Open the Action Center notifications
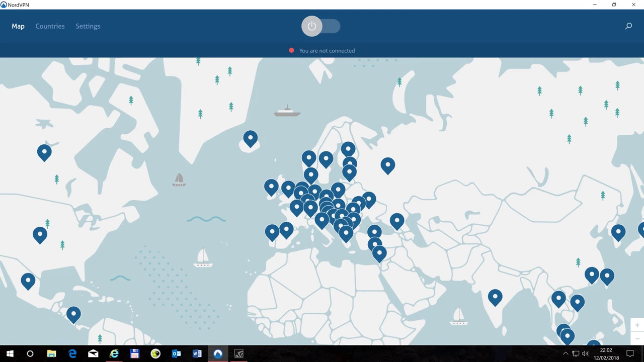The height and width of the screenshot is (362, 644). point(630,354)
